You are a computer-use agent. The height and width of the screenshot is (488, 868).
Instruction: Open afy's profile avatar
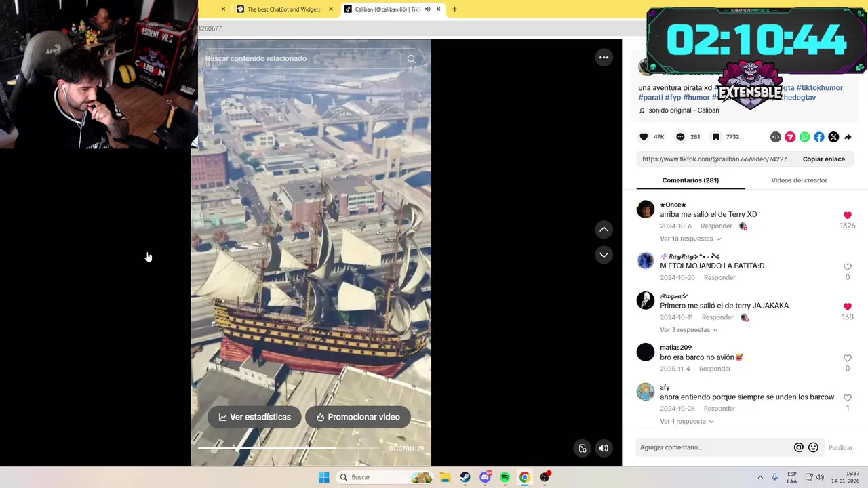pos(646,392)
